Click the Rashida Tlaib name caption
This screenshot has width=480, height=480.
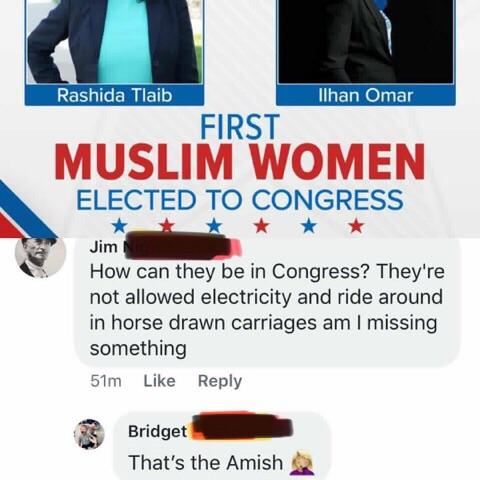[114, 95]
